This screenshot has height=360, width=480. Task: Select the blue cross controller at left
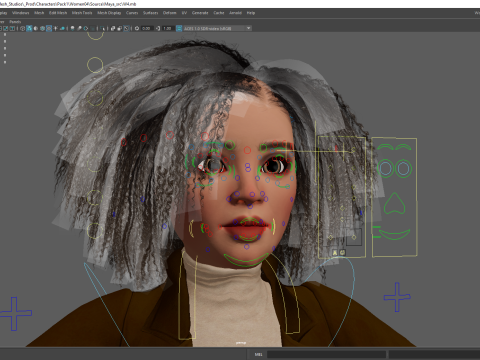click(x=15, y=314)
